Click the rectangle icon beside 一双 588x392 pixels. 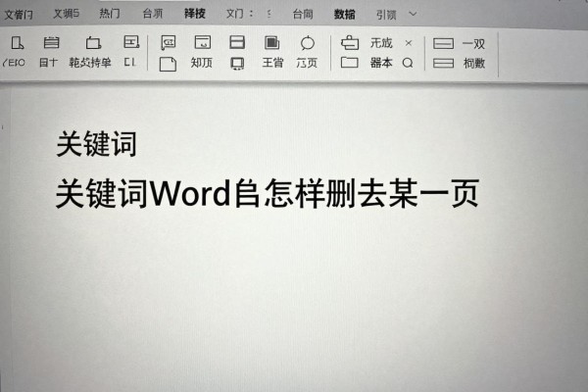tap(443, 44)
